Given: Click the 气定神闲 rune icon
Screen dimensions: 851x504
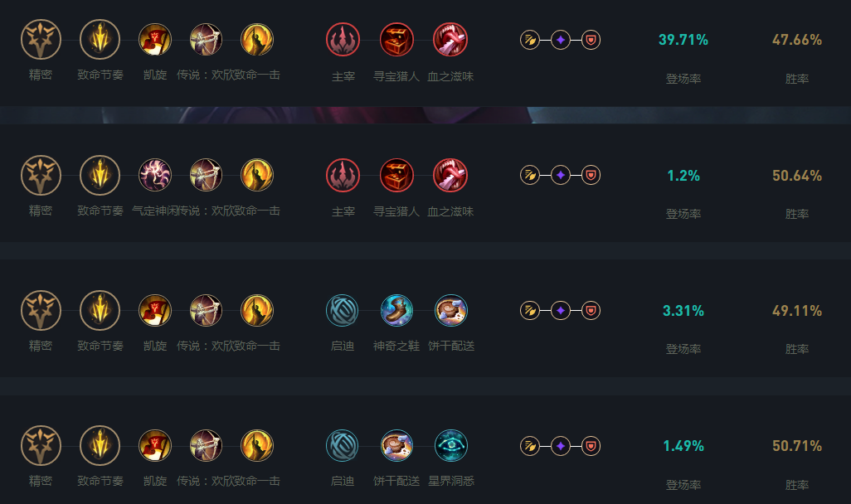Looking at the screenshot, I should tap(155, 175).
